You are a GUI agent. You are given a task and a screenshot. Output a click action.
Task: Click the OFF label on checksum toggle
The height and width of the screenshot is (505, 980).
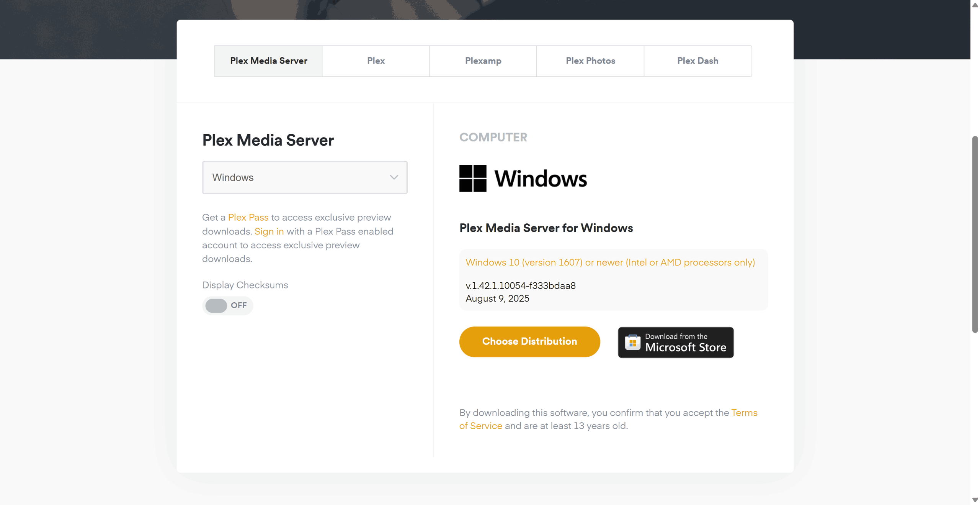238,305
